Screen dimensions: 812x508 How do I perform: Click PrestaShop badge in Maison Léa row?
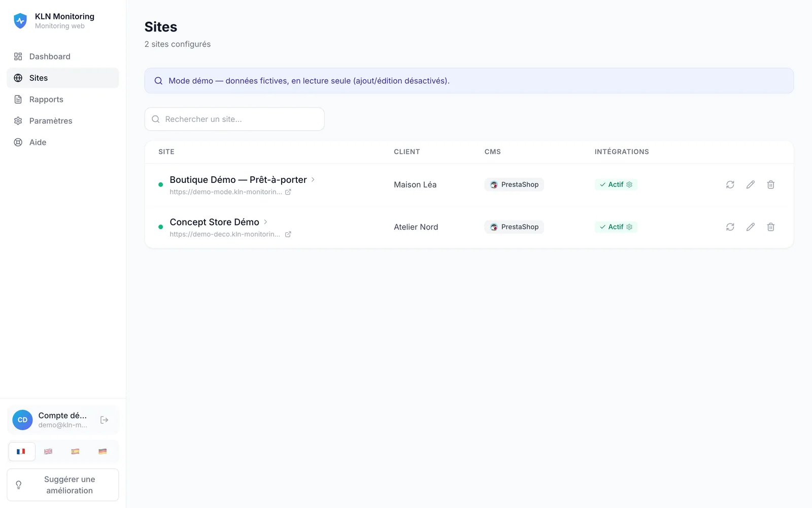point(514,184)
